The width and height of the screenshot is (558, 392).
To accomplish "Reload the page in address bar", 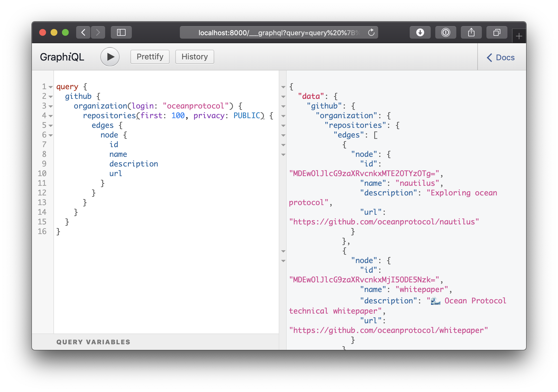I will tap(371, 32).
